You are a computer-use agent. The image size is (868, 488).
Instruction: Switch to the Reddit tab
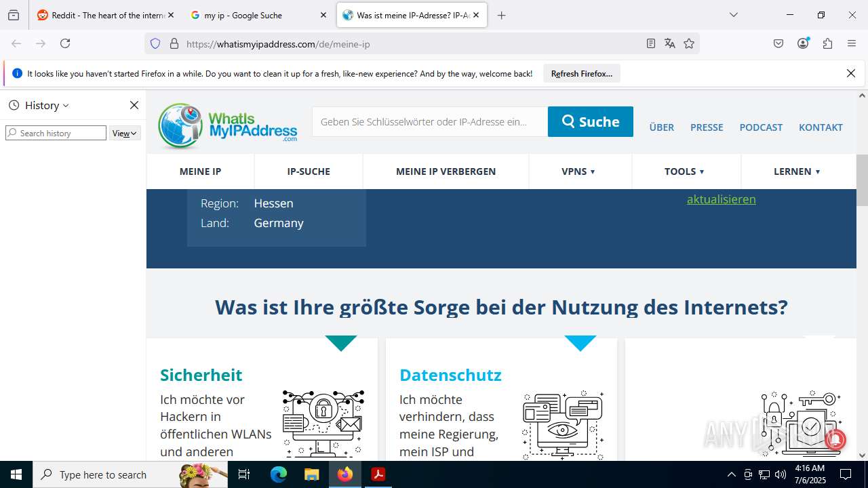(x=106, y=15)
